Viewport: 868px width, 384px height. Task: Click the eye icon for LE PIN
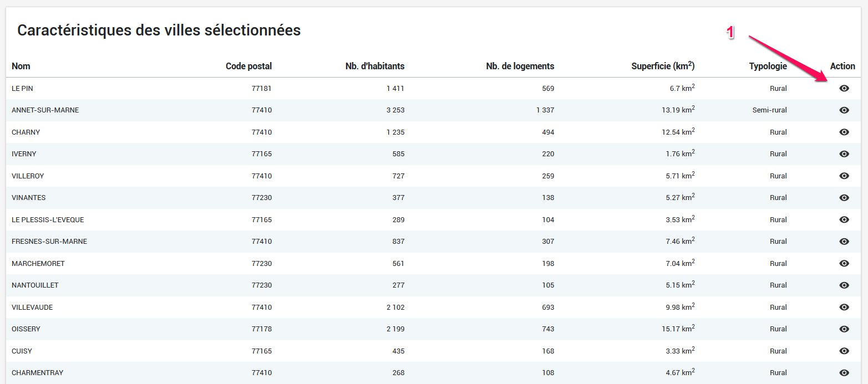(844, 89)
